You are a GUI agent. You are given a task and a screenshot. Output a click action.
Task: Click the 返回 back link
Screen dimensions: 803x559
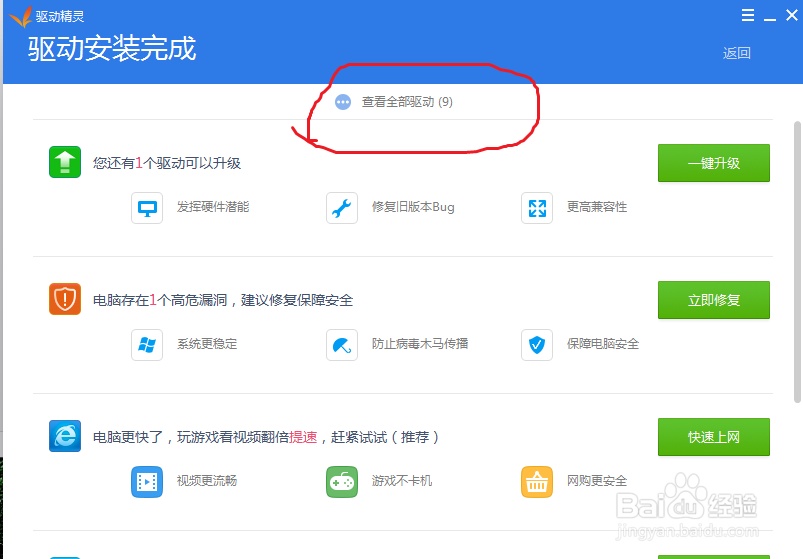736,53
